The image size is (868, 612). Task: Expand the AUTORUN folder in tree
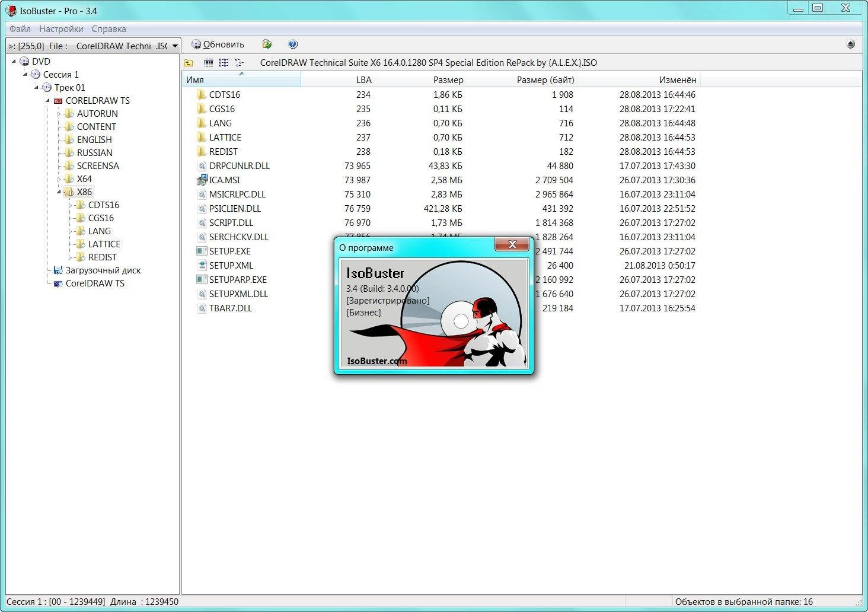pos(59,113)
